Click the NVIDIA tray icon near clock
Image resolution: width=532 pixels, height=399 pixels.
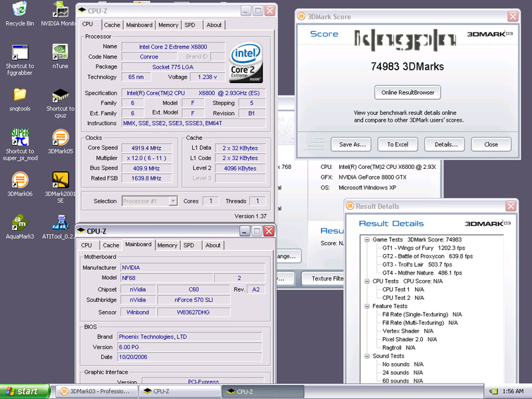494,391
